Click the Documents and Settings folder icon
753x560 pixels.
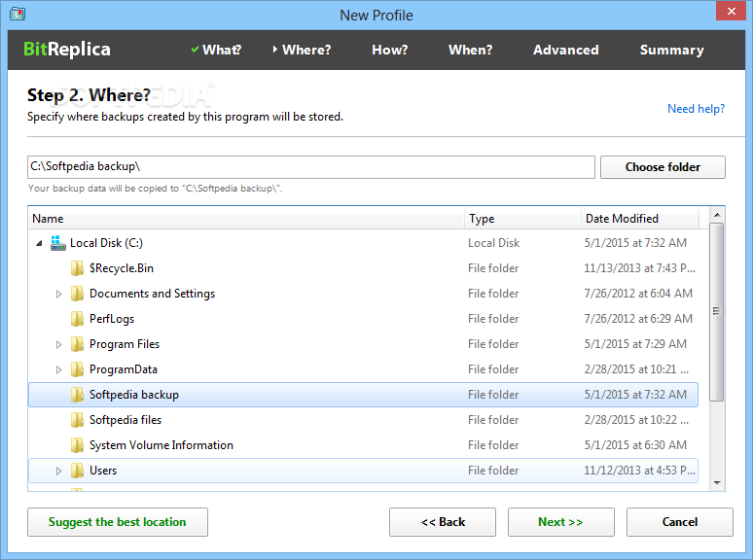pyautogui.click(x=77, y=294)
